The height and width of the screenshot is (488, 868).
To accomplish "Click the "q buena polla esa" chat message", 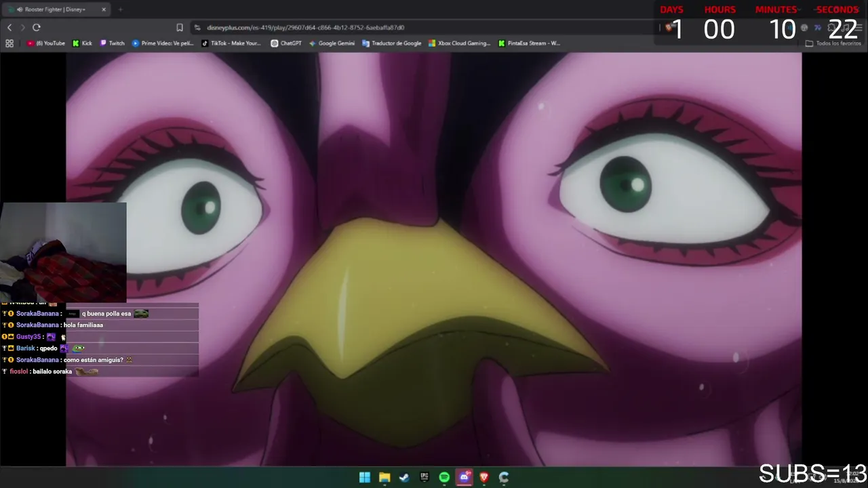I will (106, 314).
